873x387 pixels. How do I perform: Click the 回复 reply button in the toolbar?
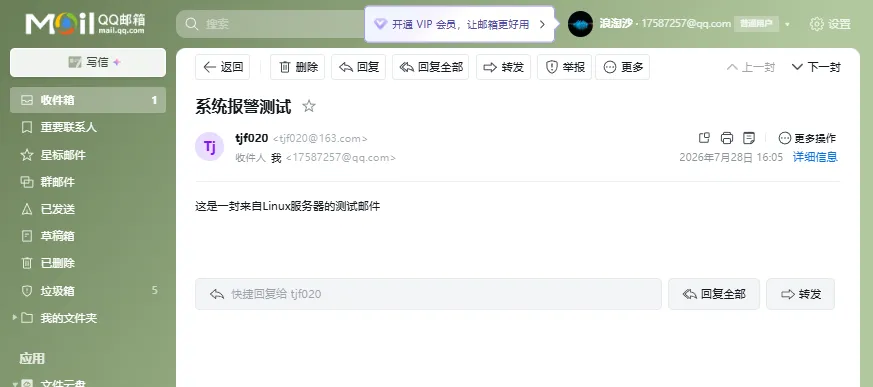(359, 67)
